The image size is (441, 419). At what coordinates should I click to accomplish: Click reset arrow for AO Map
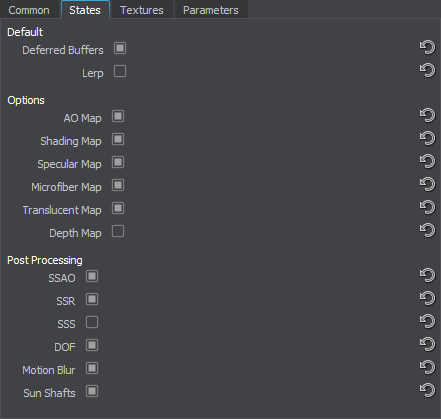[x=427, y=115]
